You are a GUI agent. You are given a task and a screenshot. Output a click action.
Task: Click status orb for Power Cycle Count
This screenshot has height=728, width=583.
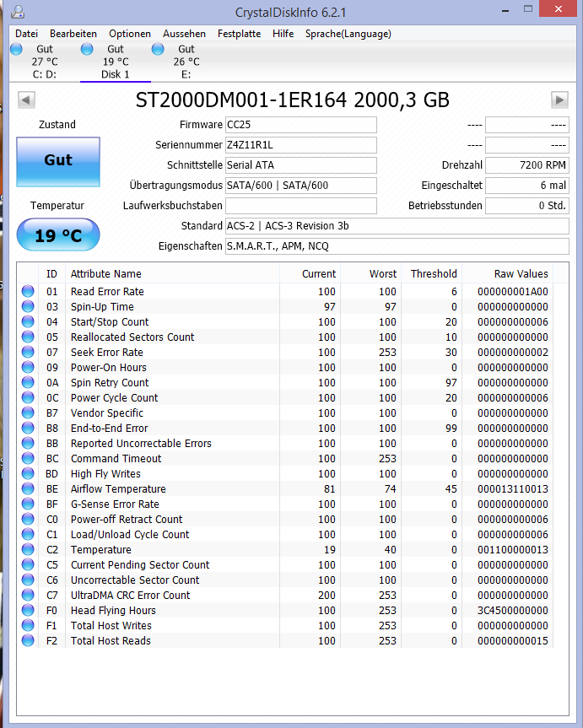click(28, 397)
